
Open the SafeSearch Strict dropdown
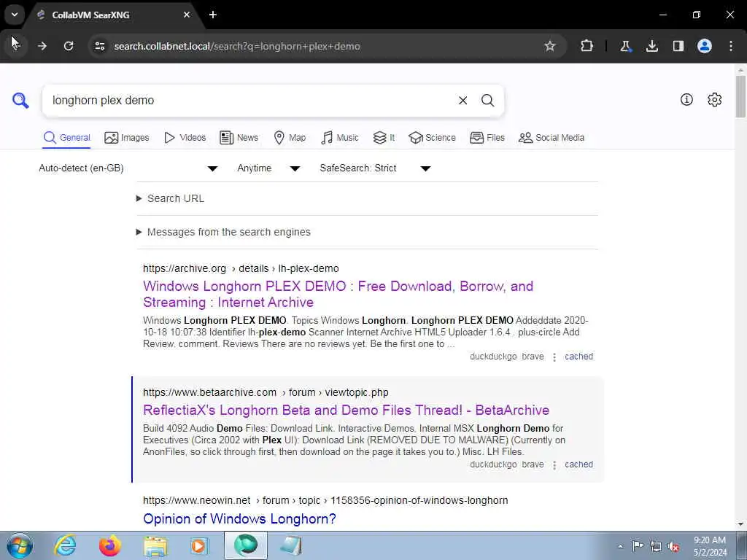[x=376, y=168]
